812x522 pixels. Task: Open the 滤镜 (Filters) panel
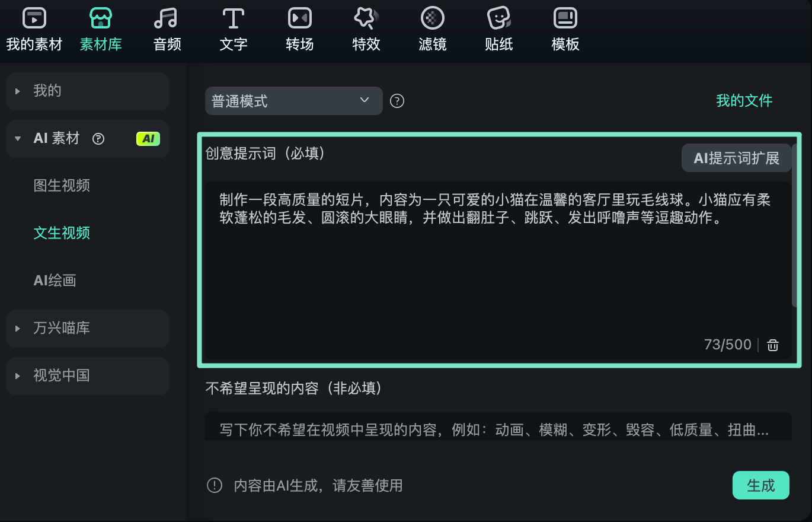click(432, 28)
